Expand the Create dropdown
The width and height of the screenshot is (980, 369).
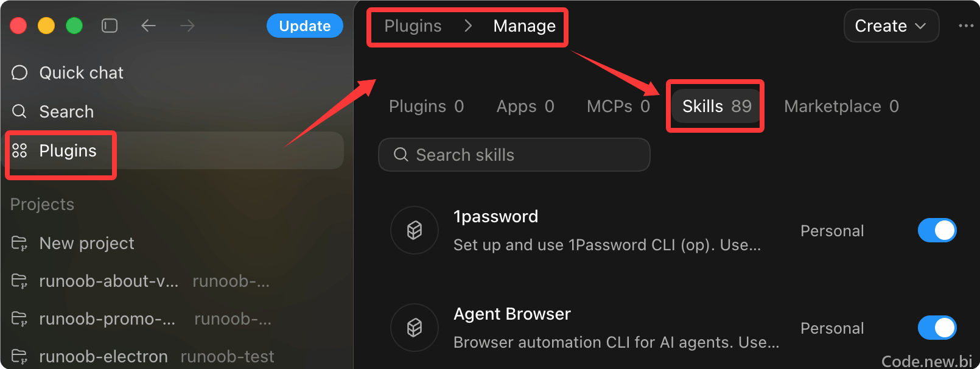pos(891,26)
